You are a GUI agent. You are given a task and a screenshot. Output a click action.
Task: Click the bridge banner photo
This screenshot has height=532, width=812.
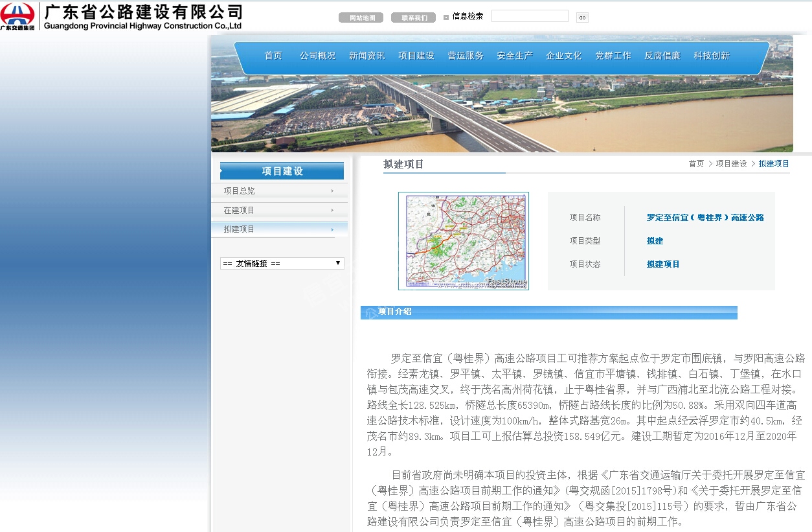coord(502,94)
